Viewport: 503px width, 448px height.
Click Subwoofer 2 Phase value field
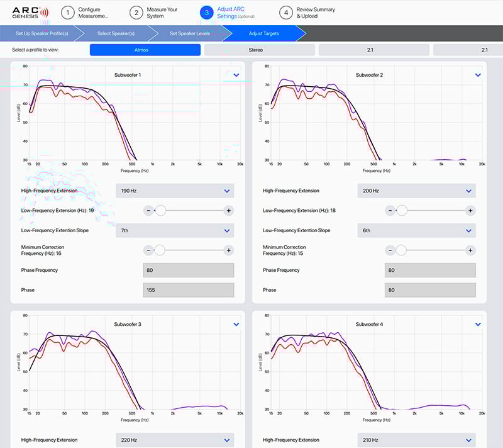coord(430,290)
